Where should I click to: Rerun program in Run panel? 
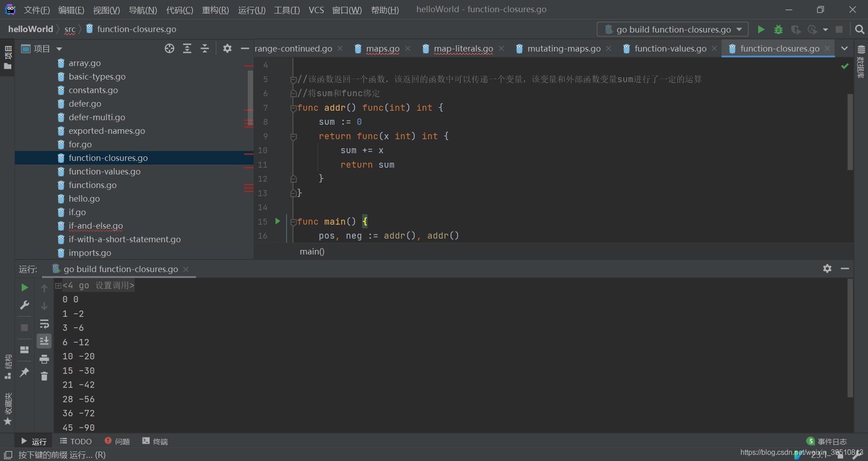pos(24,287)
